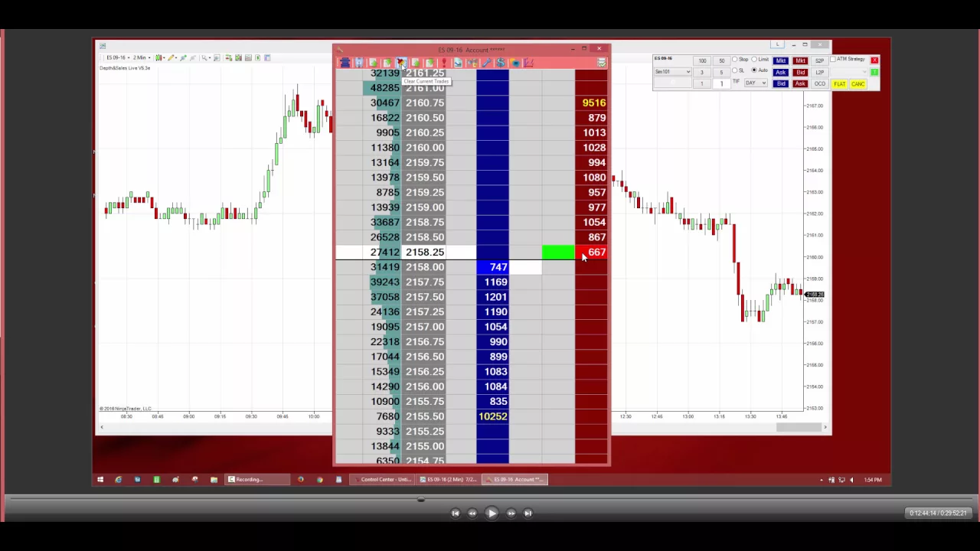The width and height of the screenshot is (980, 551).
Task: Enable the ATM Strategy checkbox
Action: click(833, 59)
